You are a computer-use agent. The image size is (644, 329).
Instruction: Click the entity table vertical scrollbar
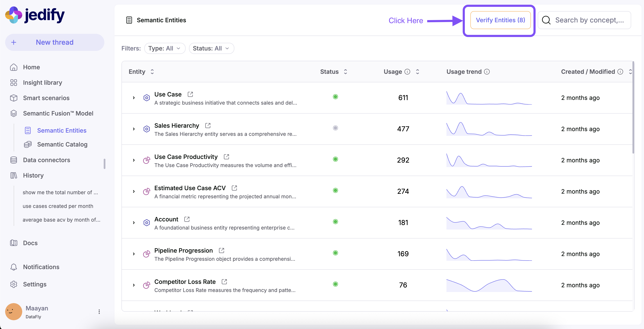[633, 108]
